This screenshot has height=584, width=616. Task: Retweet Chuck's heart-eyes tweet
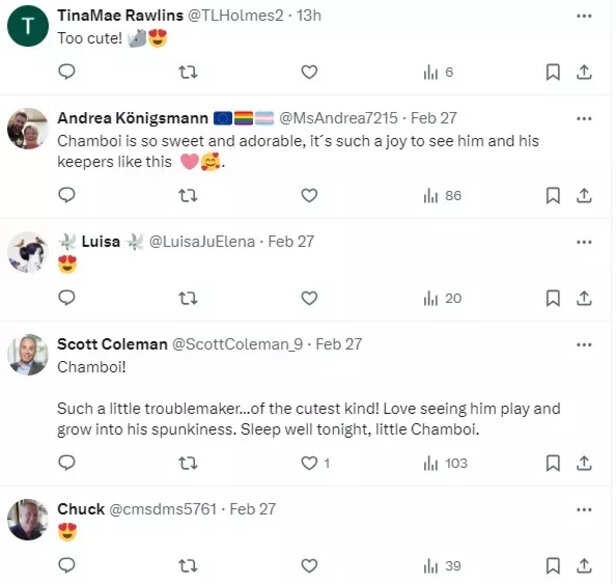pyautogui.click(x=187, y=566)
